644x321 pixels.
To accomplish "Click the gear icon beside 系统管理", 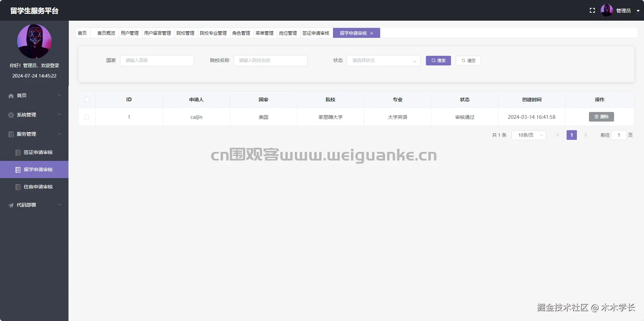I will tap(11, 115).
